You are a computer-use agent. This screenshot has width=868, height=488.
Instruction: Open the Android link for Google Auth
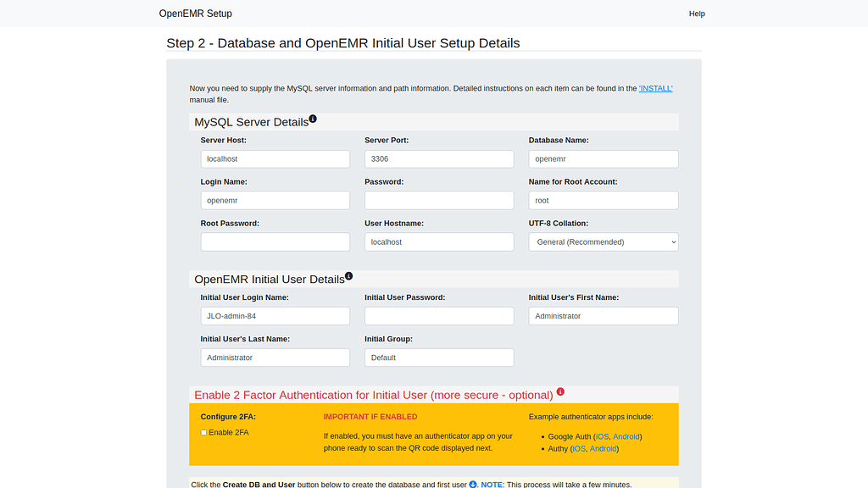point(626,436)
